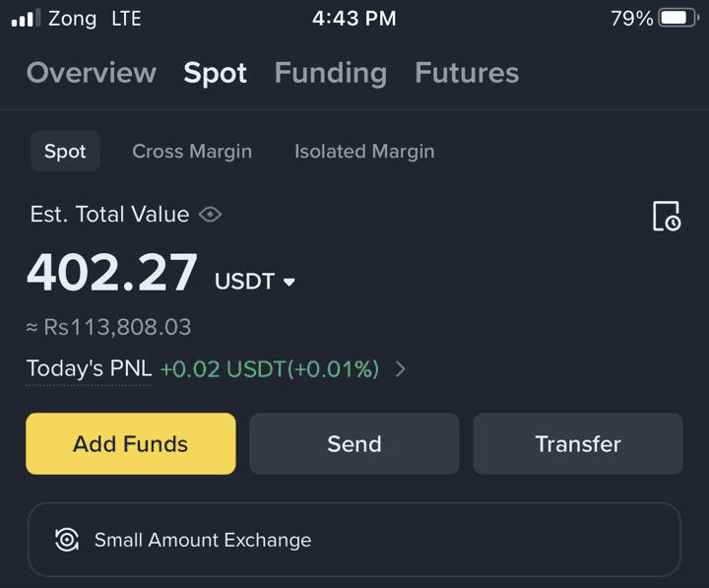Switch to Cross Margin account
709x588 pixels.
point(192,152)
